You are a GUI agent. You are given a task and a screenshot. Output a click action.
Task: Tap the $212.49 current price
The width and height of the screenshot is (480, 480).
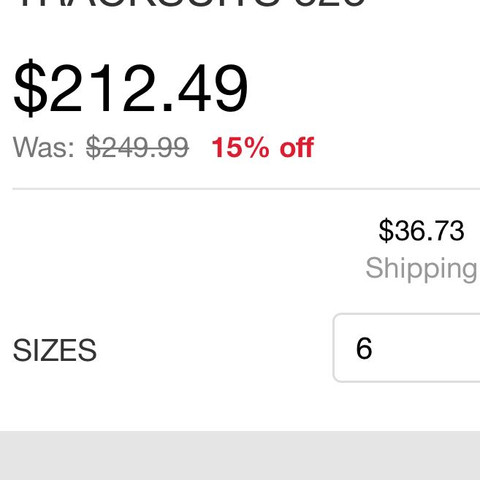click(131, 88)
